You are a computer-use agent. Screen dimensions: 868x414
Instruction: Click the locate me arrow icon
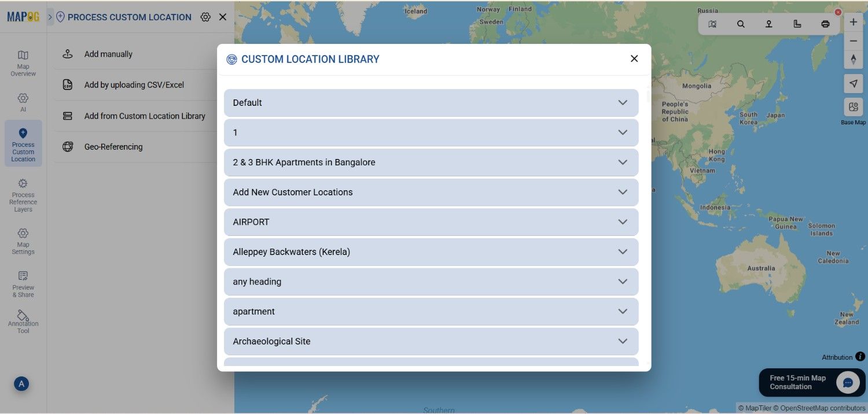(x=853, y=83)
